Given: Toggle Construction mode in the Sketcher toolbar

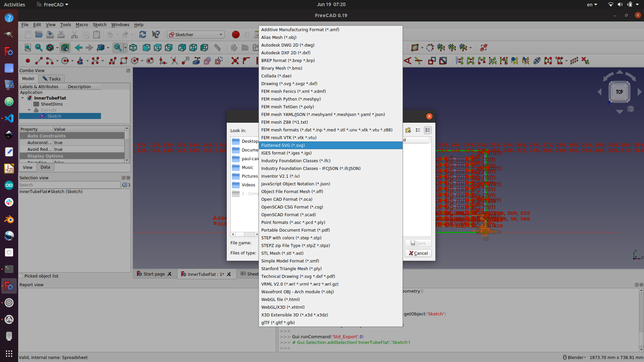Looking at the screenshot, I should [x=219, y=61].
